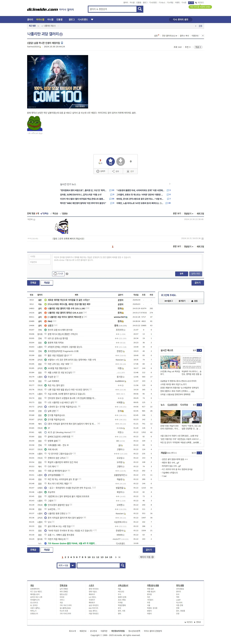This screenshot has width=231, height=644.
Task: Downvote post with the 비추 arrow button
Action: 120,161
